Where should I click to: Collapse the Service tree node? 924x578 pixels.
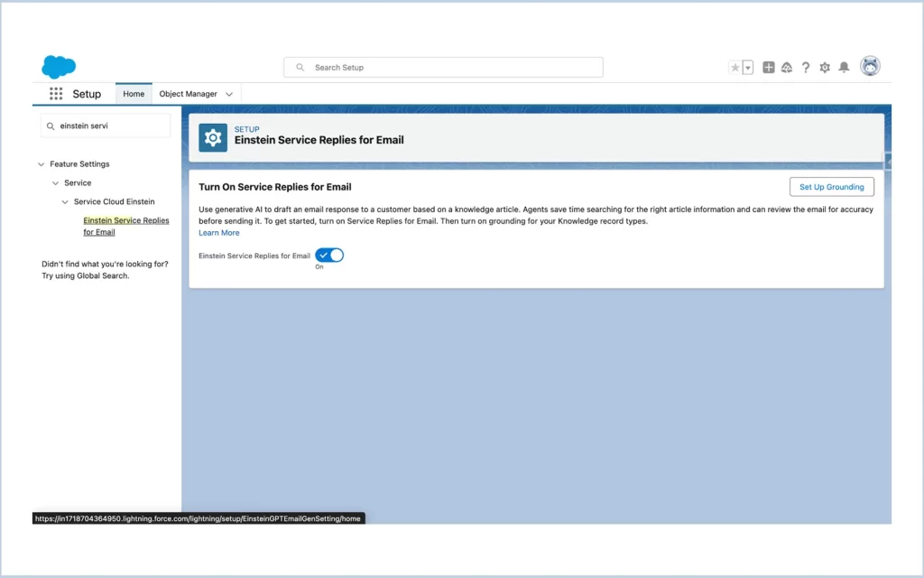[x=55, y=183]
